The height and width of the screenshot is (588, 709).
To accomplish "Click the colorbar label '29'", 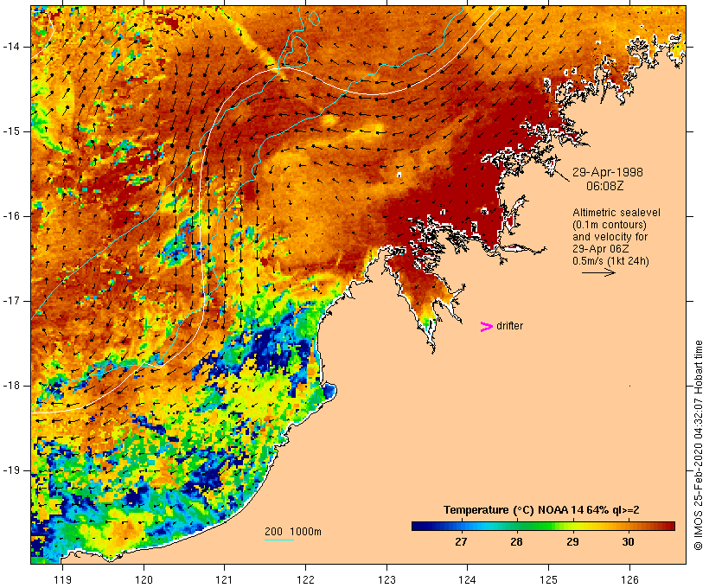I will pyautogui.click(x=572, y=541).
